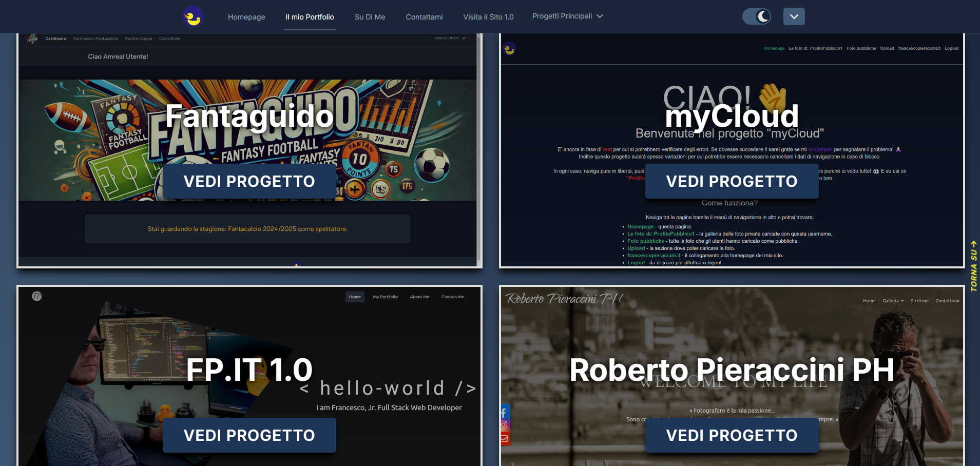Click the Ciao Amreal Utente! greeting
The height and width of the screenshot is (466, 980).
point(118,56)
